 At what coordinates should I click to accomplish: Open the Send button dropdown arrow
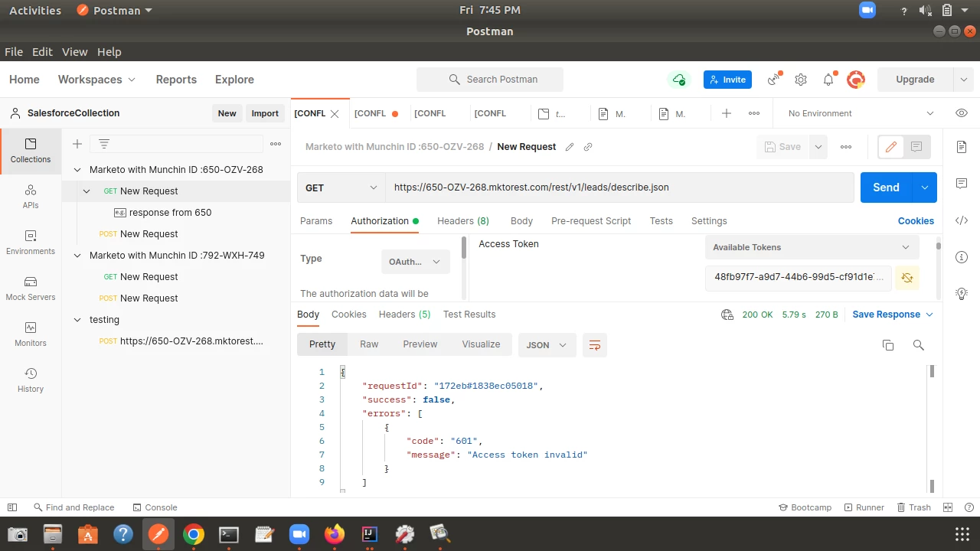click(925, 187)
